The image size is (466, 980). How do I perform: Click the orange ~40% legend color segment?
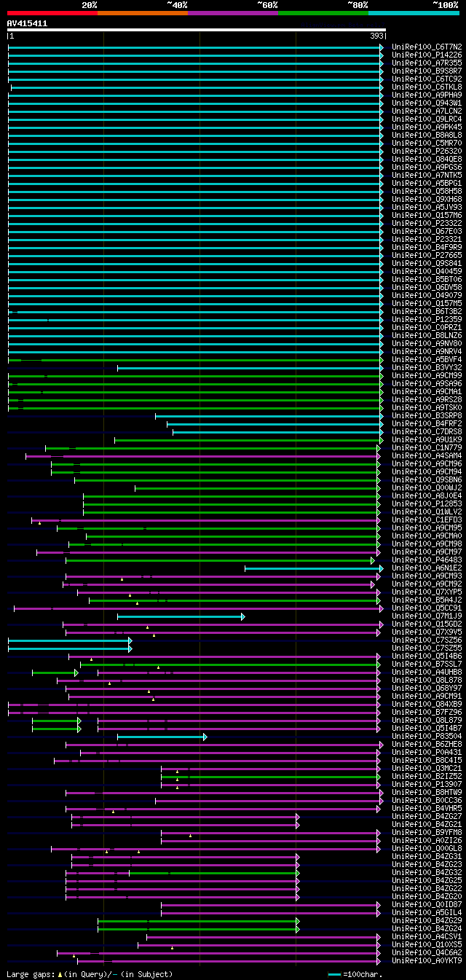(143, 12)
